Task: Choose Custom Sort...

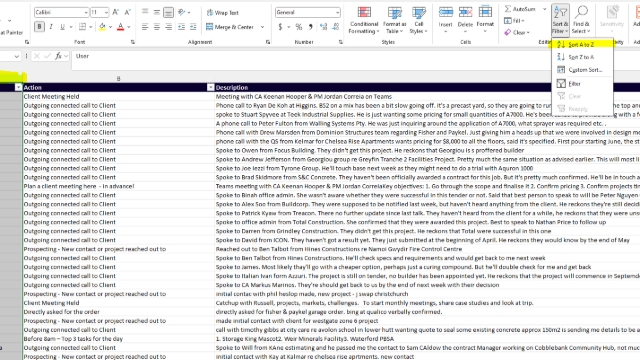Action: coord(582,70)
